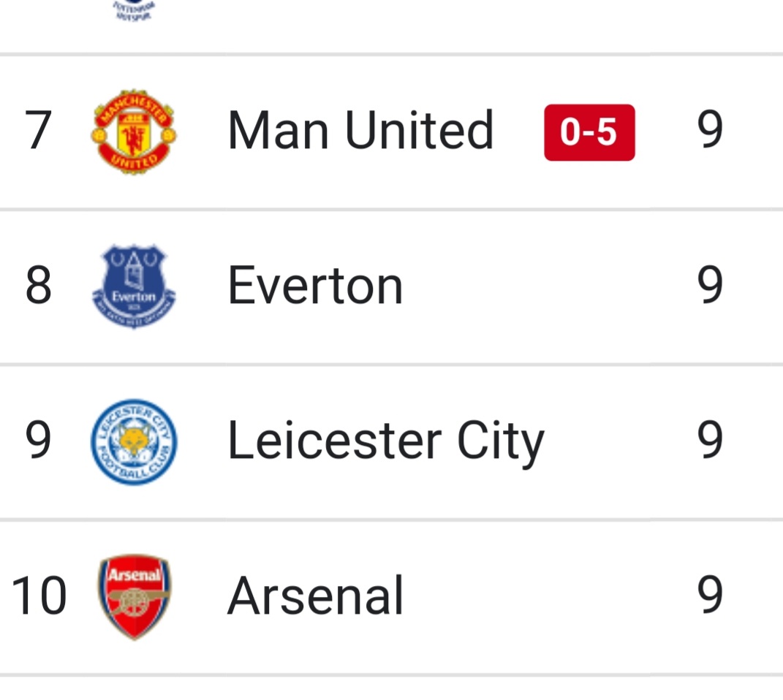Viewport: 783px width, 700px height.
Task: Click the Manchester United crest
Action: click(134, 132)
